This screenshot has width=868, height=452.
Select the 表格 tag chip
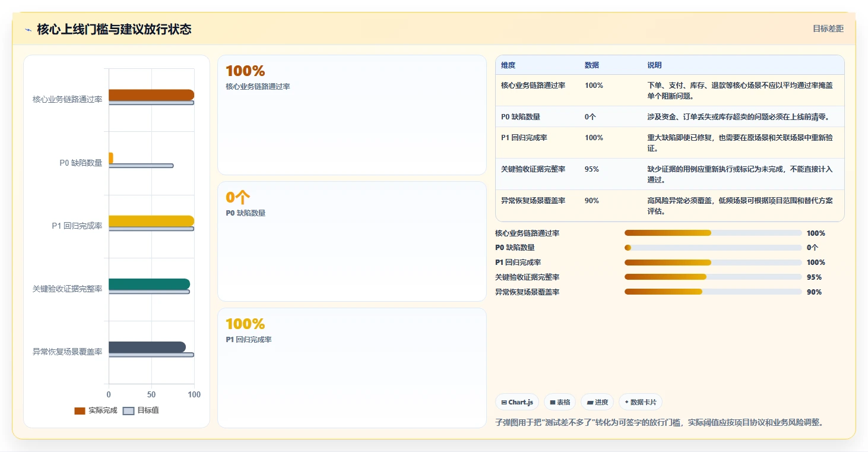coord(559,402)
